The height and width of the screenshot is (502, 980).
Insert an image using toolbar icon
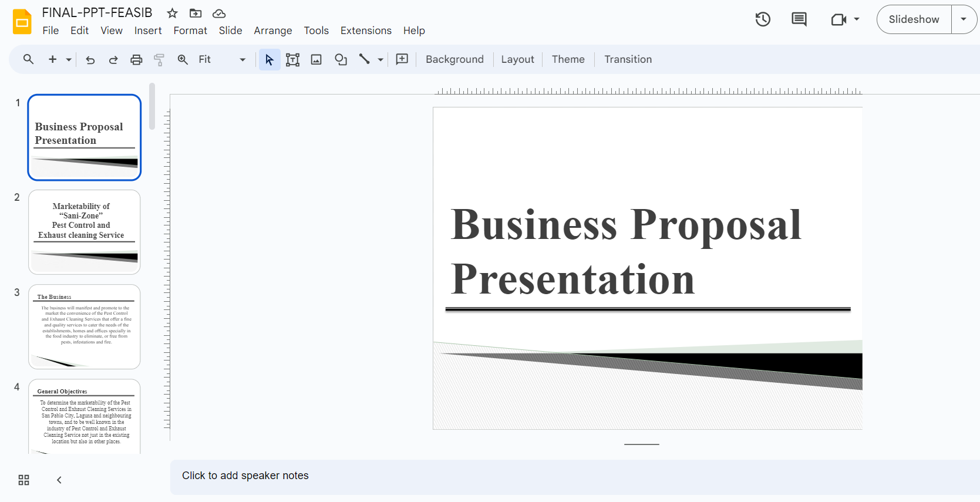coord(316,59)
